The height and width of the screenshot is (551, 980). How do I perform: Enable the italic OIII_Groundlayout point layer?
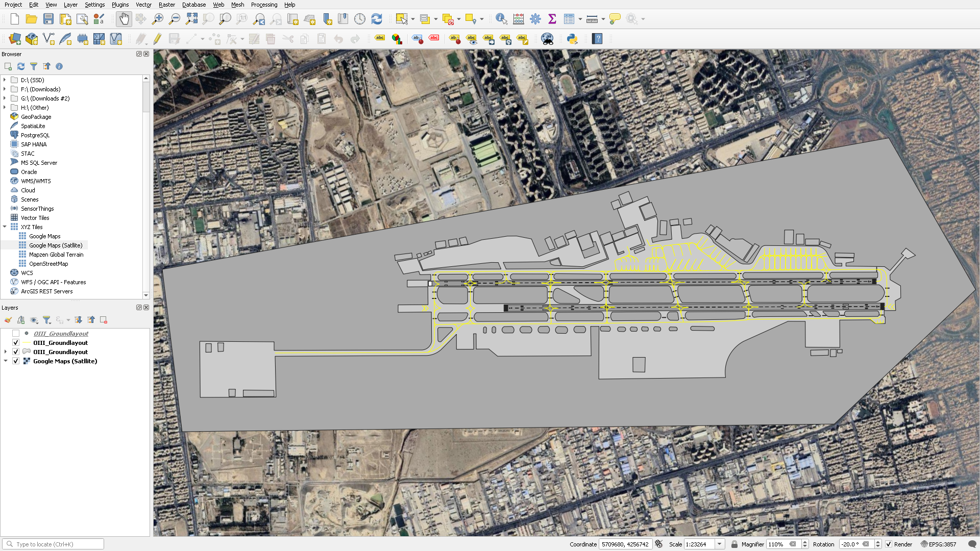(16, 334)
